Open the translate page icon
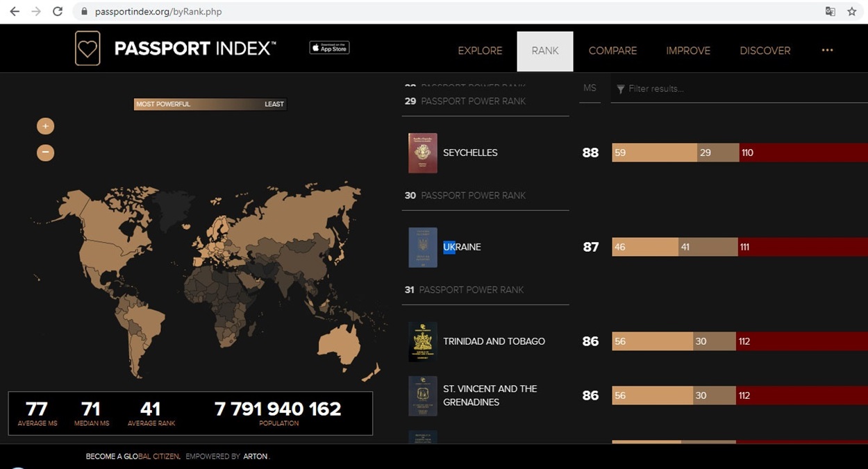868x469 pixels. 830,12
